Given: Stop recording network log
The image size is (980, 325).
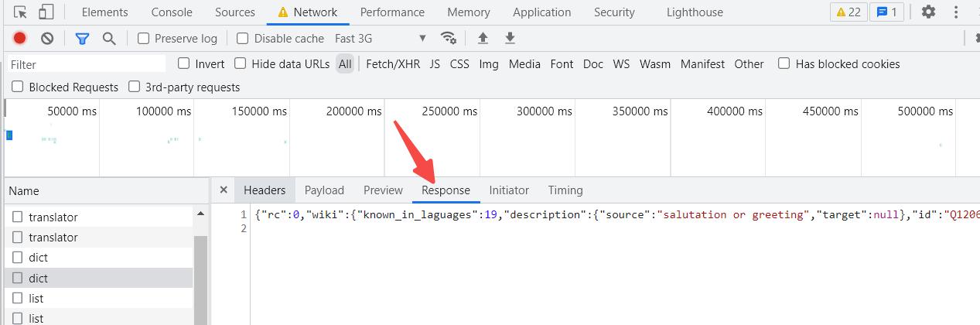Looking at the screenshot, I should [x=20, y=38].
